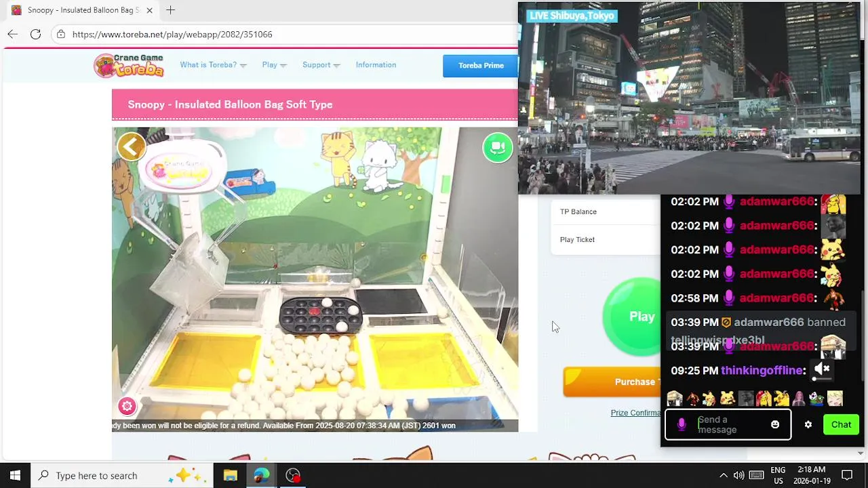
Task: Expand the Play navigation menu
Action: (274, 65)
